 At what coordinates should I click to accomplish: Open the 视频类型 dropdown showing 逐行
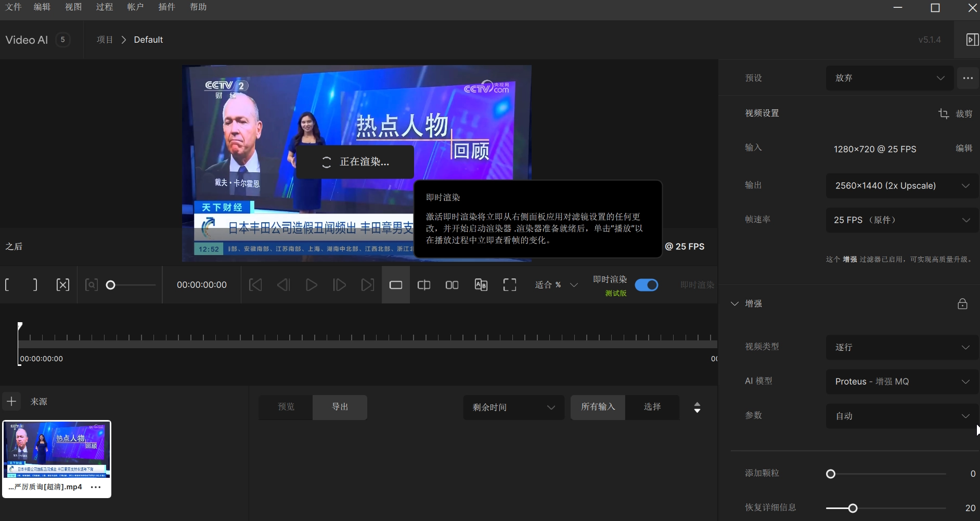pyautogui.click(x=902, y=347)
